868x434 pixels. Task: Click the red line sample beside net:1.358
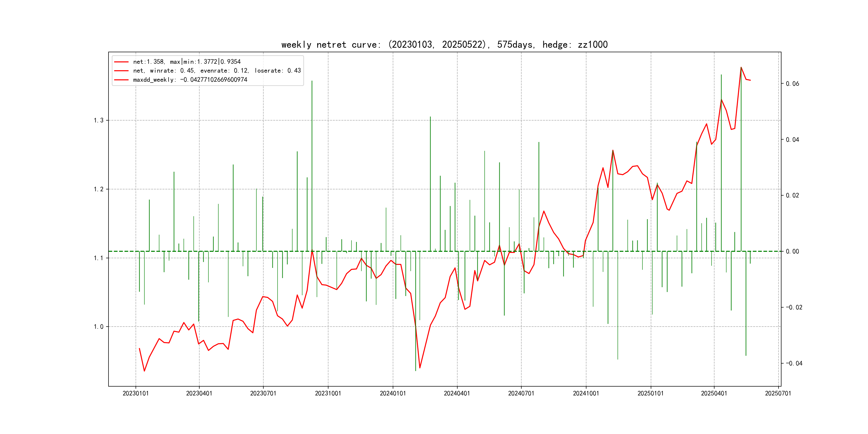tap(121, 62)
